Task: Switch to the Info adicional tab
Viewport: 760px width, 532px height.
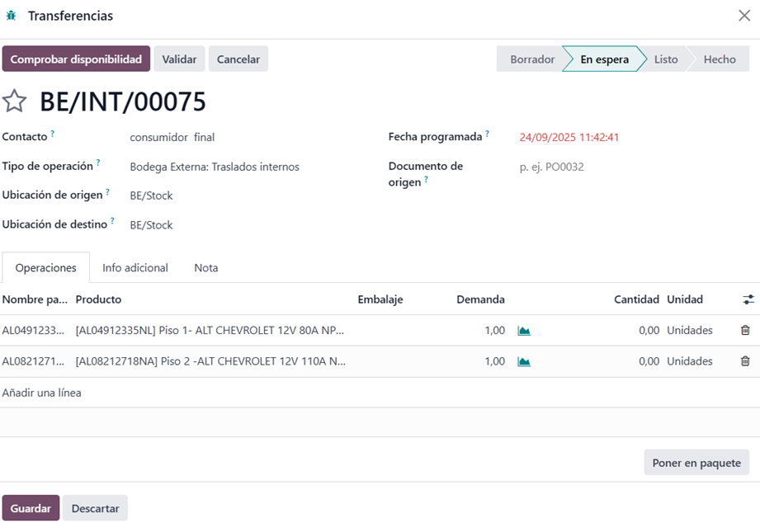Action: (135, 268)
